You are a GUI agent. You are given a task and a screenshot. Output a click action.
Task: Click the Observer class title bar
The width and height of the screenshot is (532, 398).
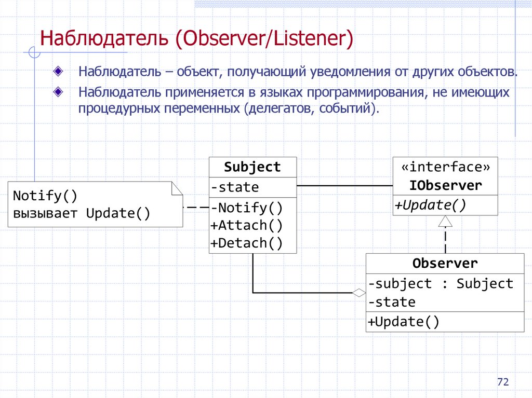coord(445,263)
